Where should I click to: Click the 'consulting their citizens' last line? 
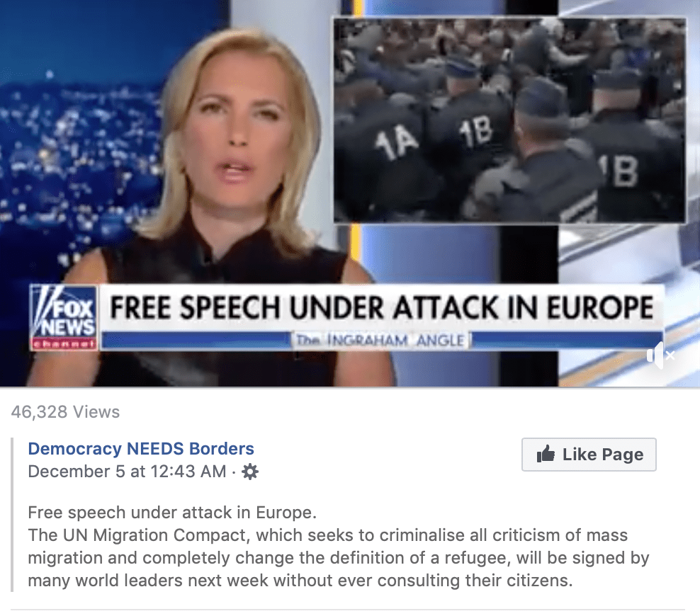click(300, 581)
